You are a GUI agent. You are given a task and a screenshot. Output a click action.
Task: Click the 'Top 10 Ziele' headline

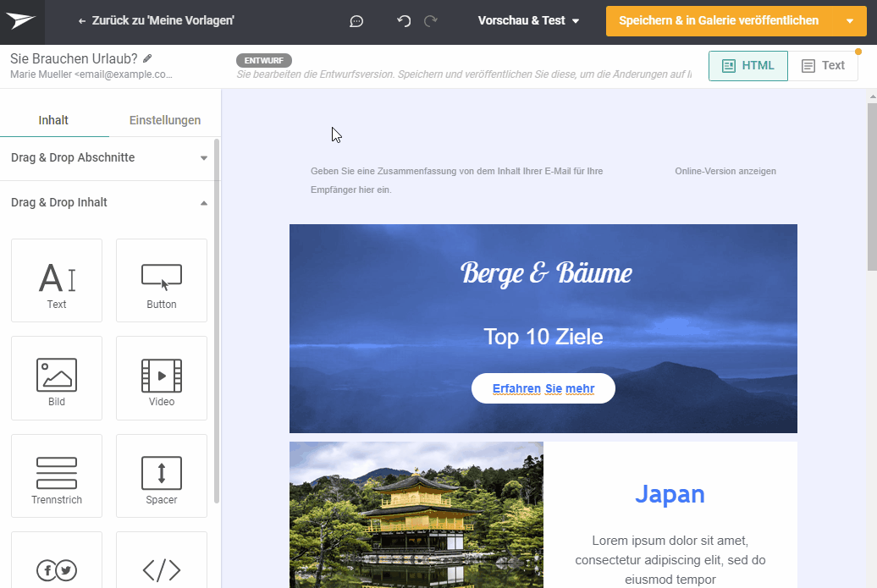[x=543, y=337]
